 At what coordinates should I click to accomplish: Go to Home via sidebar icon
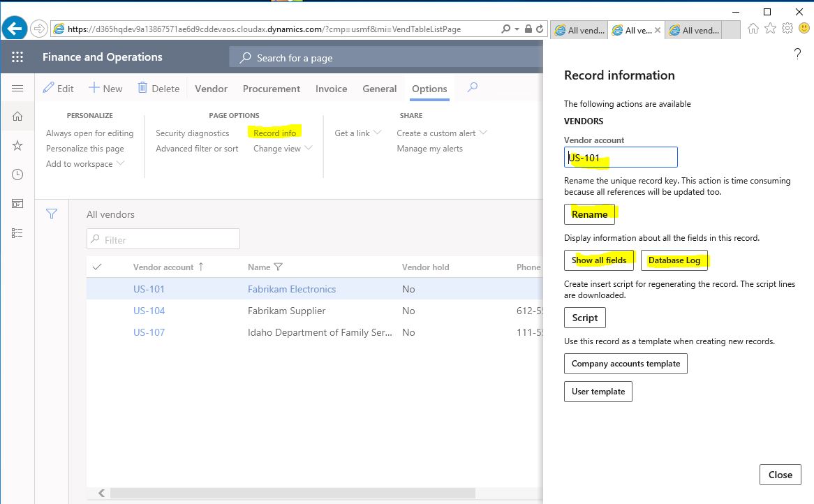(17, 117)
